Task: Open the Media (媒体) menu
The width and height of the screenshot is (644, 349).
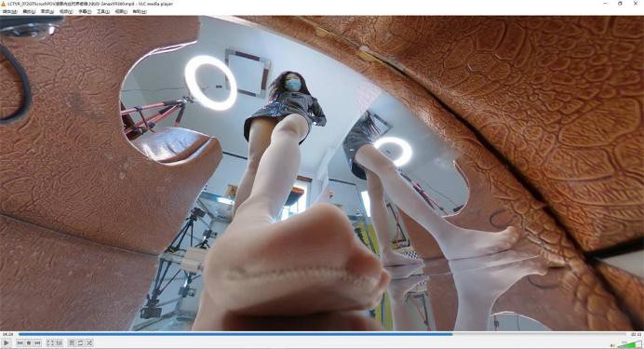Action: click(x=10, y=11)
